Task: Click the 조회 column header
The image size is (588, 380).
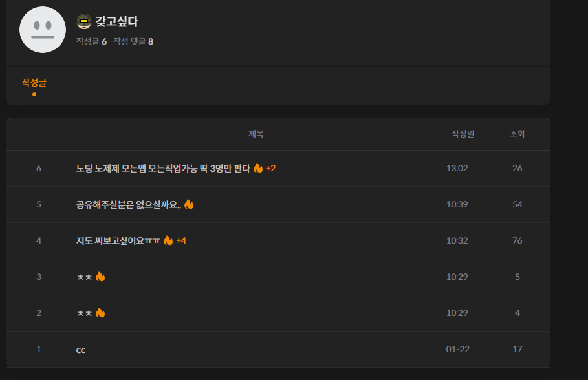Action: click(x=517, y=134)
